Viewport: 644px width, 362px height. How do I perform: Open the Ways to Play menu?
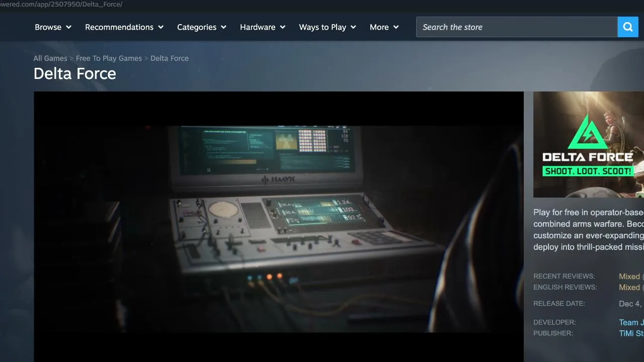pyautogui.click(x=328, y=27)
